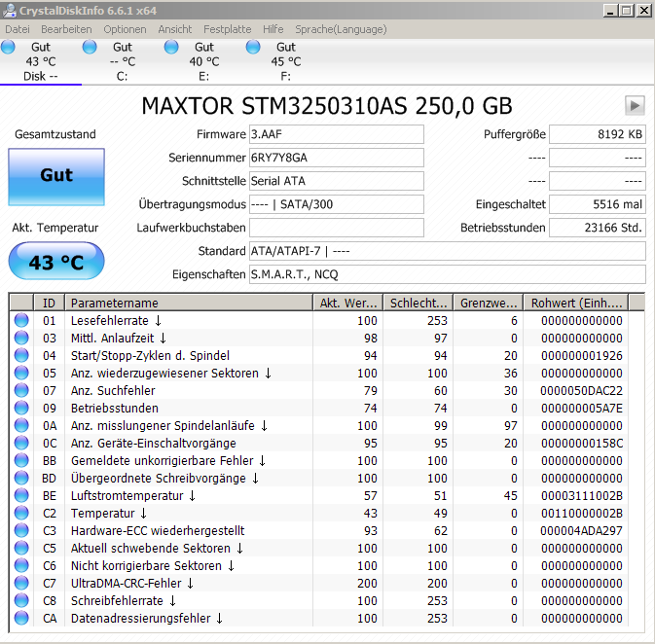Click status icon of Anz. Suchfehler row
Viewport: 655px width, 644px height.
(x=21, y=390)
